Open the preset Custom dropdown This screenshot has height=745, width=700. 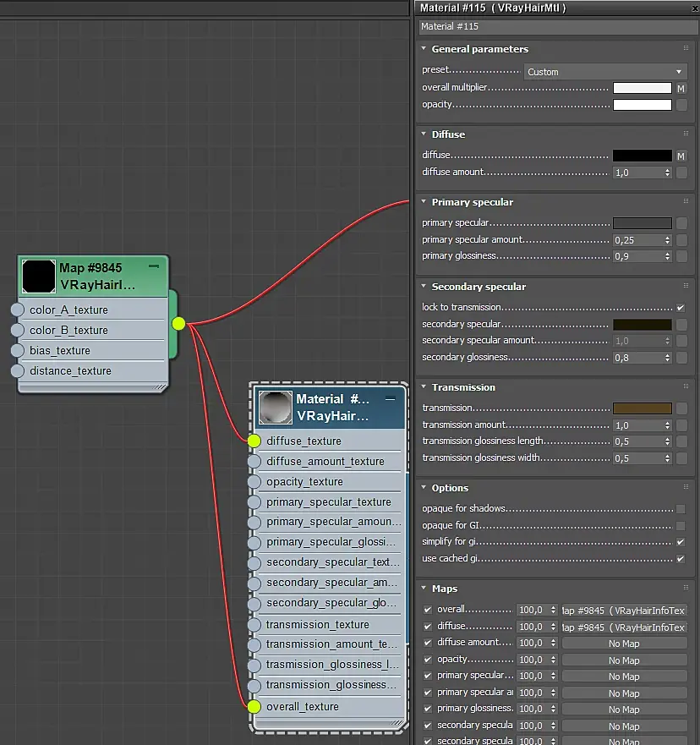click(605, 72)
